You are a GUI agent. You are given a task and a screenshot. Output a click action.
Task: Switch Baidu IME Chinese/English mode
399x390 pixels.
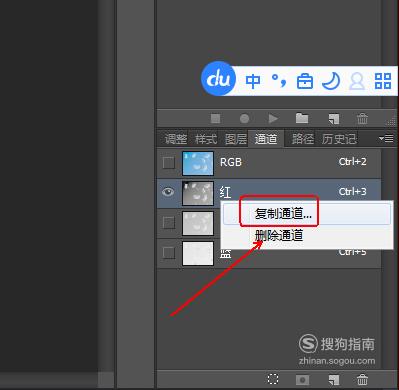pyautogui.click(x=253, y=81)
